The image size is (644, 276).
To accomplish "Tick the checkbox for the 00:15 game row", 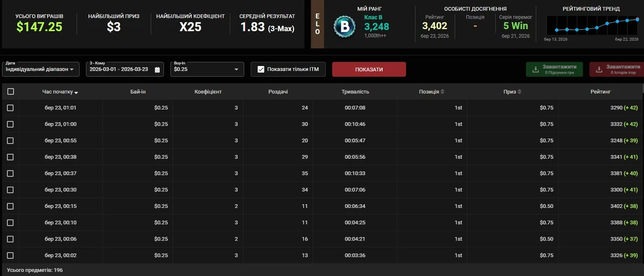I will 10,206.
